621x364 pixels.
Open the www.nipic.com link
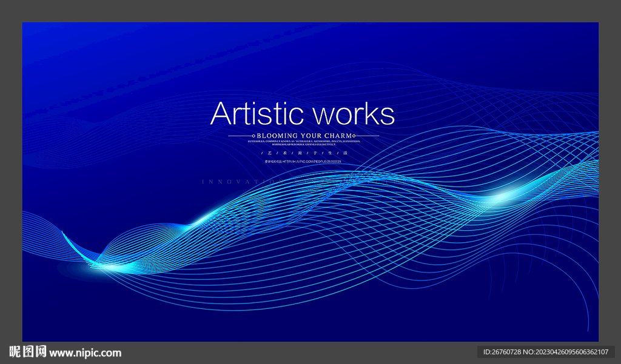[x=86, y=352]
